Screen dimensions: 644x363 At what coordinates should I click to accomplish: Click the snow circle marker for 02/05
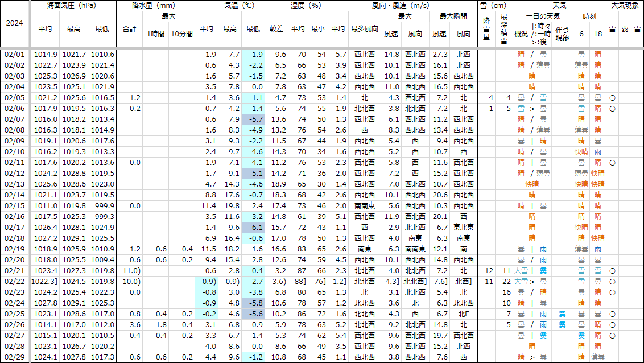612,98
